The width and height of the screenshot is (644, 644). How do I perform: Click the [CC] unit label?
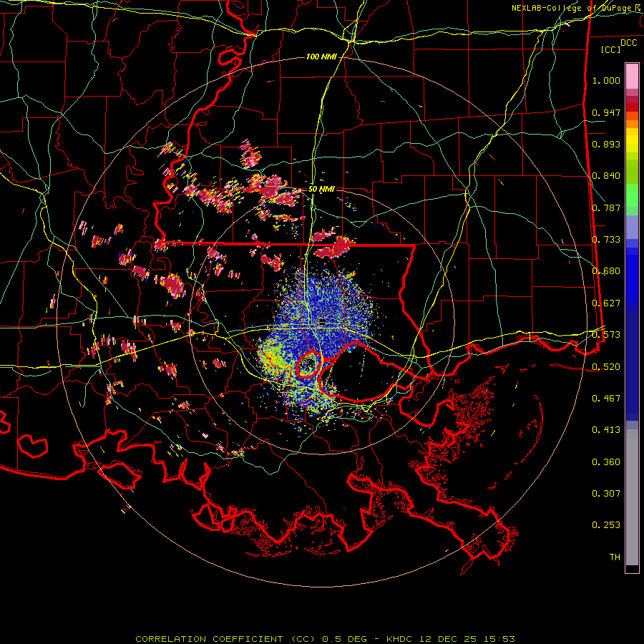pyautogui.click(x=610, y=49)
